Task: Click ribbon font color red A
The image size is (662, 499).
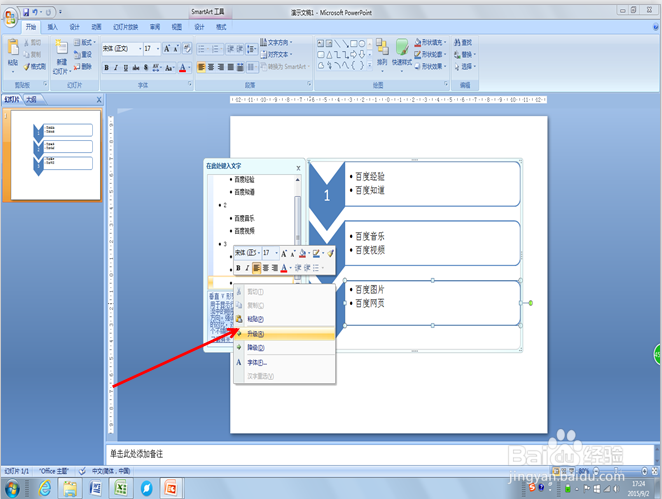Action: 182,68
